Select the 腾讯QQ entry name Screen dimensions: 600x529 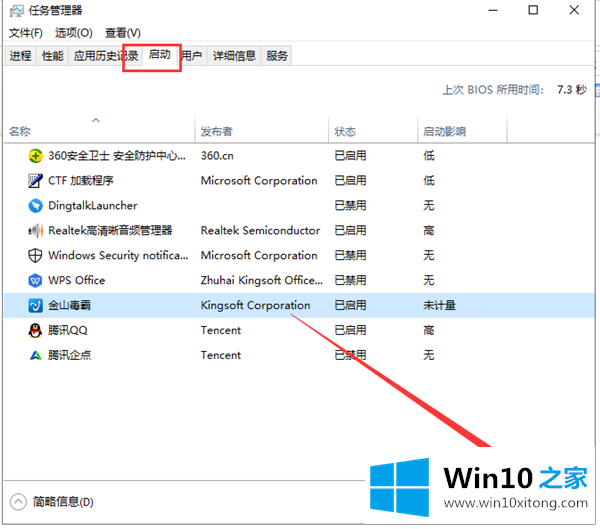tap(68, 330)
